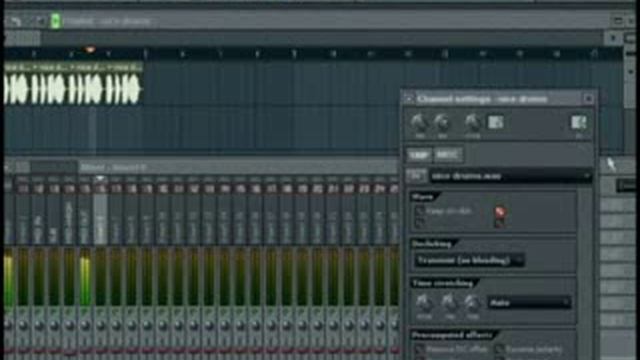Adjust pan knob of mixer track 12
Screen dimensions: 640x360
point(194,325)
